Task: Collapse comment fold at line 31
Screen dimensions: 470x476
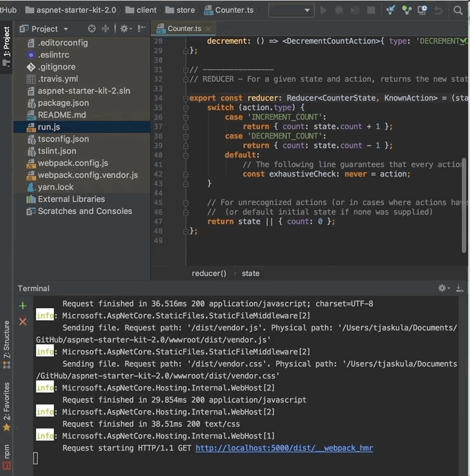Action: pyautogui.click(x=186, y=70)
